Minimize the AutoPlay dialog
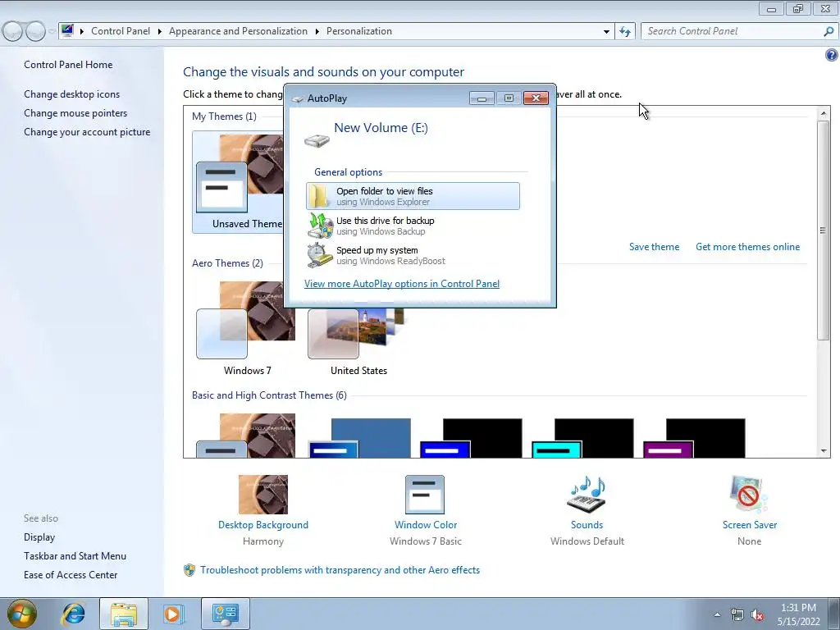Screen dimensions: 840x630 [x=482, y=98]
